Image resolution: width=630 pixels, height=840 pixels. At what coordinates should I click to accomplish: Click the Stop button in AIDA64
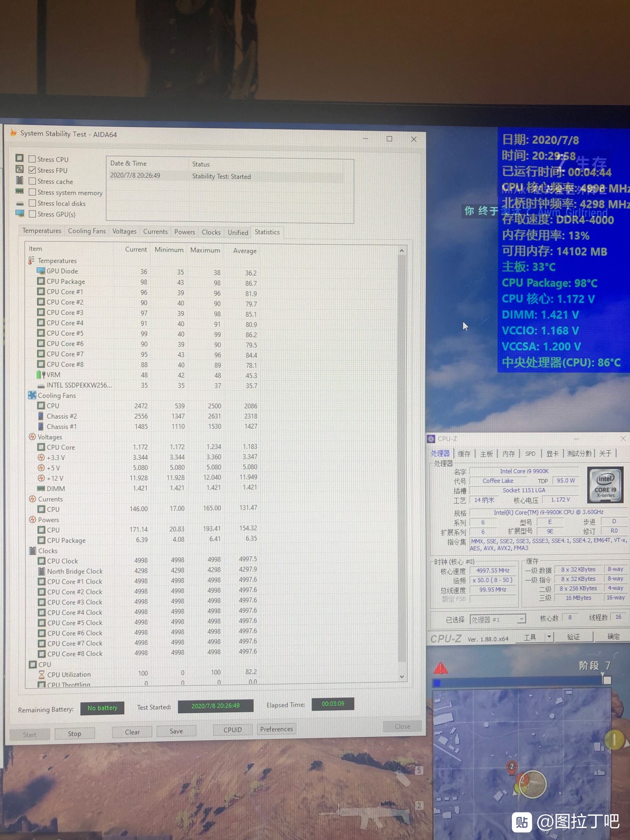(74, 734)
